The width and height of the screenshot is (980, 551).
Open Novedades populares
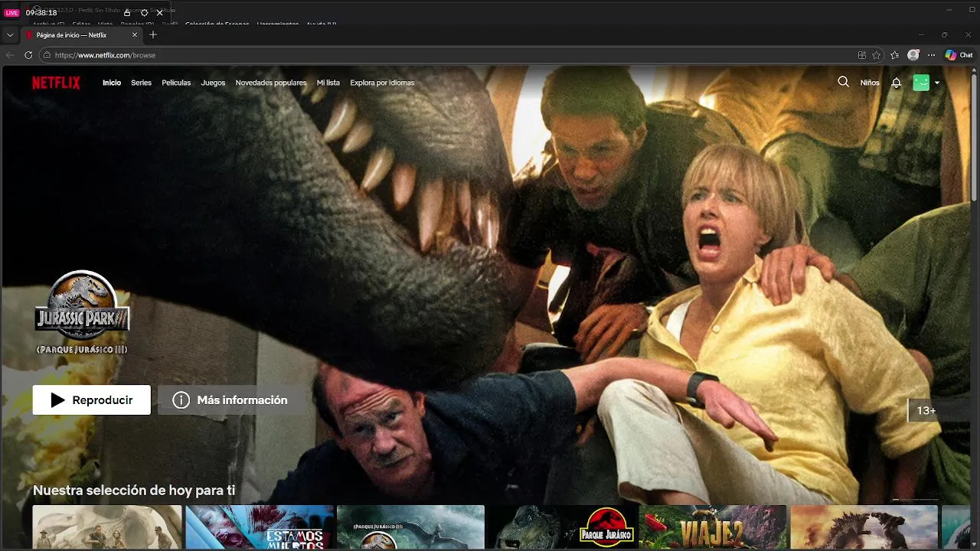coord(271,83)
